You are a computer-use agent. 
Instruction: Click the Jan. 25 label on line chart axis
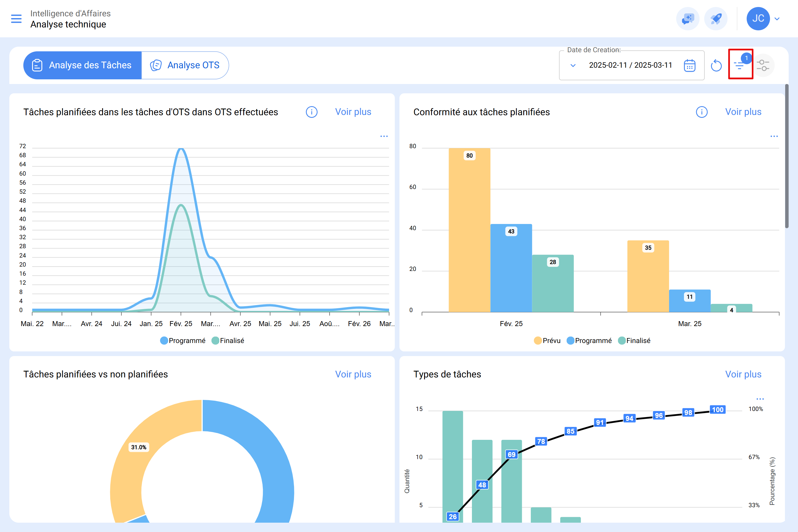coord(151,324)
